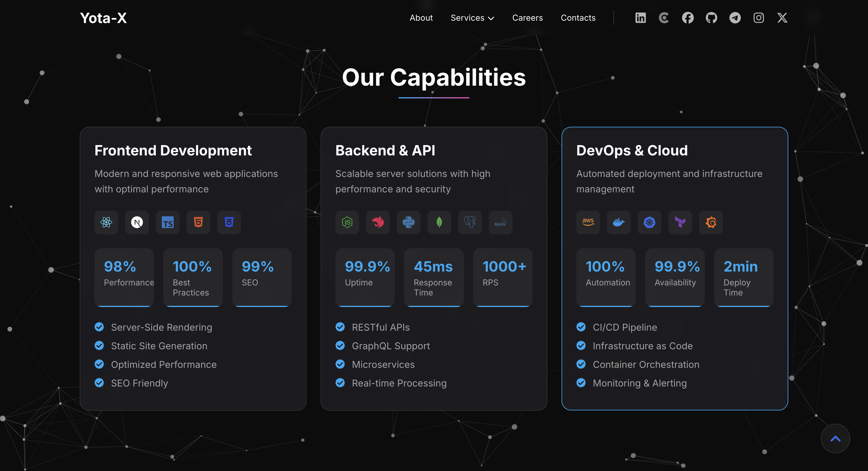Click the Grafana technology icon
Screen dimensions: 868x471
click(711, 222)
